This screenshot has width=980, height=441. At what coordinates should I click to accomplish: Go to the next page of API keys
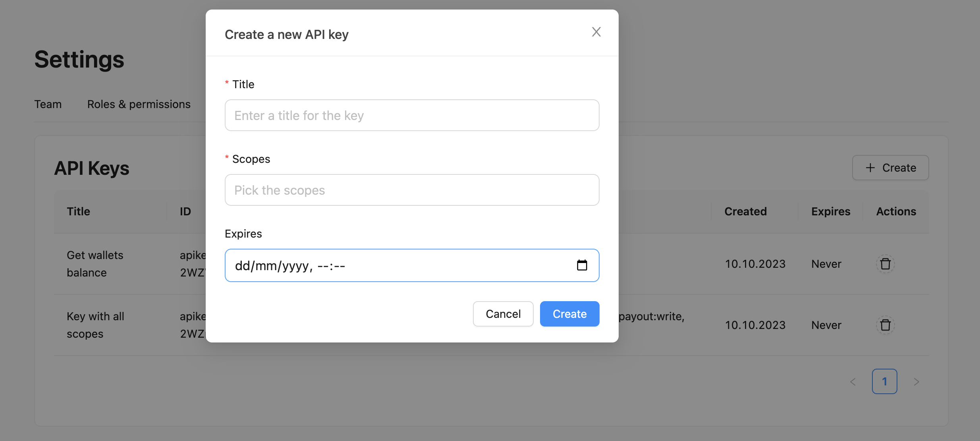(x=916, y=381)
